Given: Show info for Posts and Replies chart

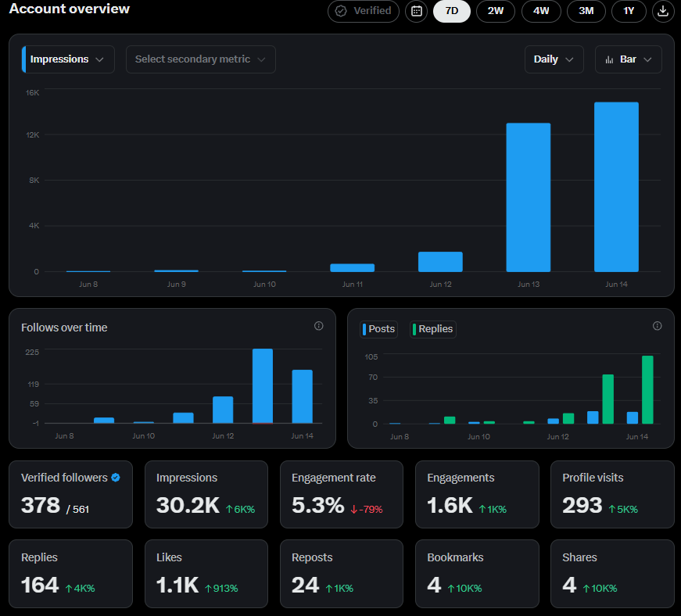Looking at the screenshot, I should coord(657,326).
